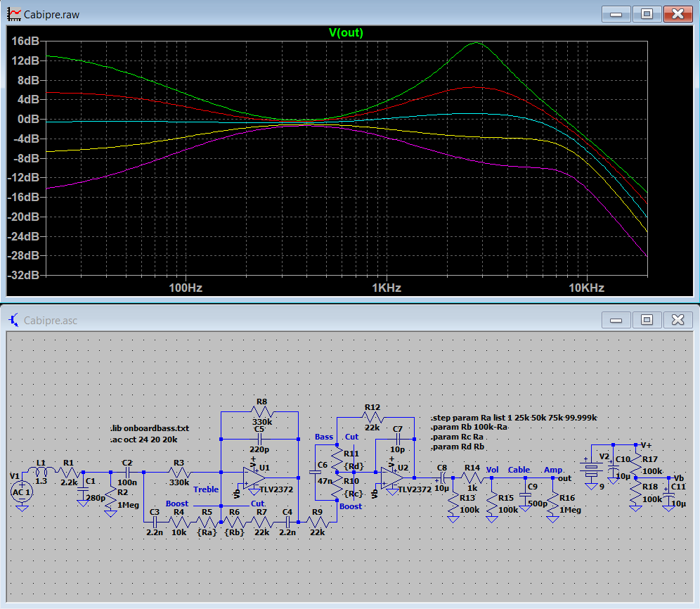Select the R1 2.2k resistor
This screenshot has height=609, width=700.
coord(69,473)
